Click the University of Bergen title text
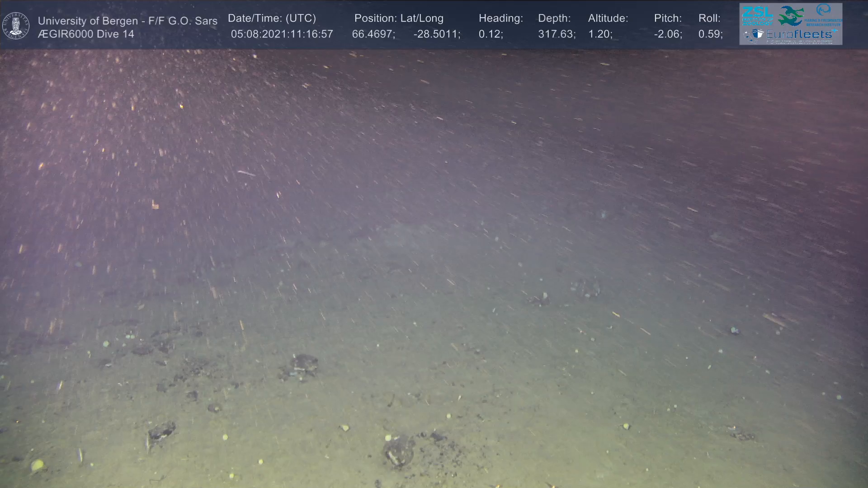Image resolution: width=868 pixels, height=488 pixels. pyautogui.click(x=127, y=21)
